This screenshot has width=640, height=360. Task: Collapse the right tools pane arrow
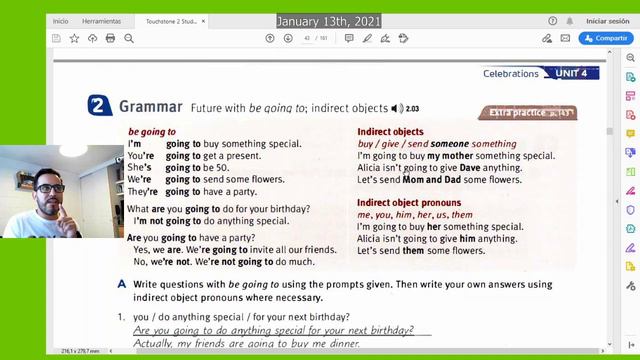pos(617,201)
